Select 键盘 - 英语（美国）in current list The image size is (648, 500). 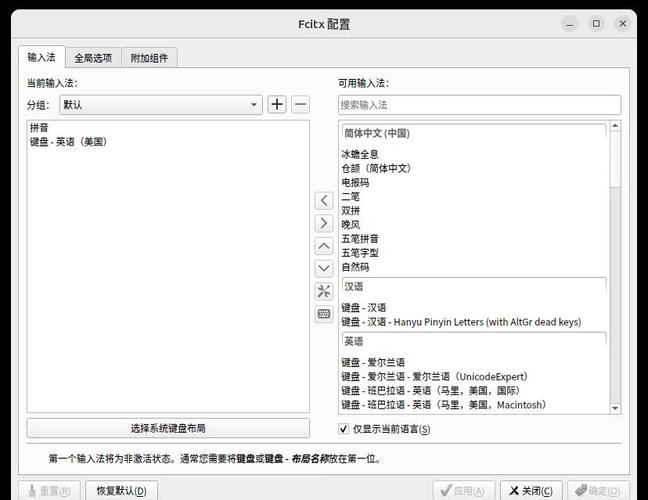tap(168, 142)
